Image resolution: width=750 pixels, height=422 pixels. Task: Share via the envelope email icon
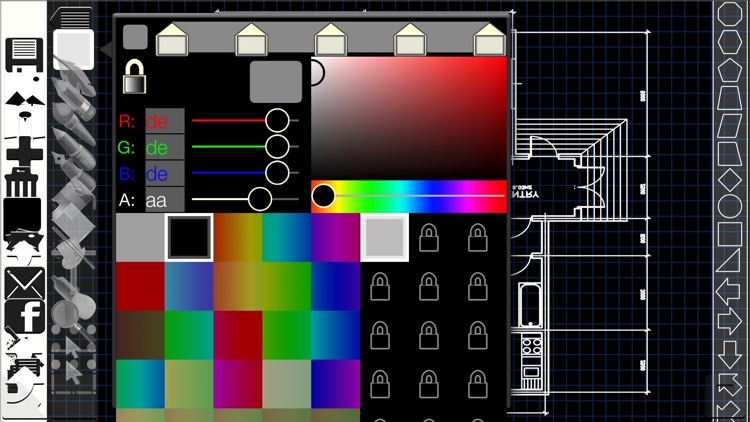(x=24, y=283)
